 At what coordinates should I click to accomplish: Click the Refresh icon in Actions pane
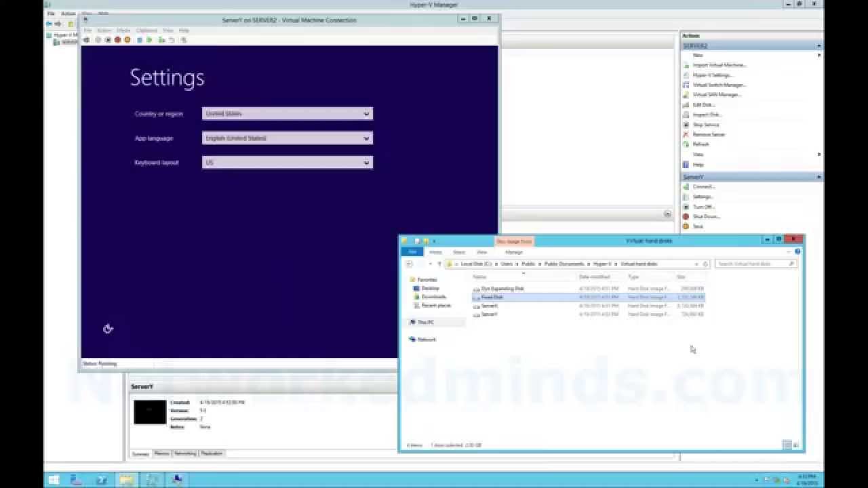tap(686, 144)
